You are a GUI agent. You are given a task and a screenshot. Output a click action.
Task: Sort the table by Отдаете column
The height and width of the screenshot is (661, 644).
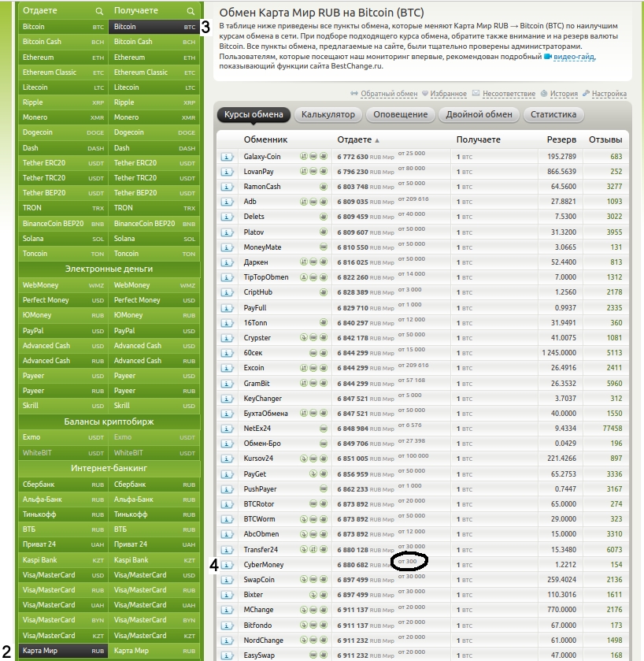coord(354,139)
